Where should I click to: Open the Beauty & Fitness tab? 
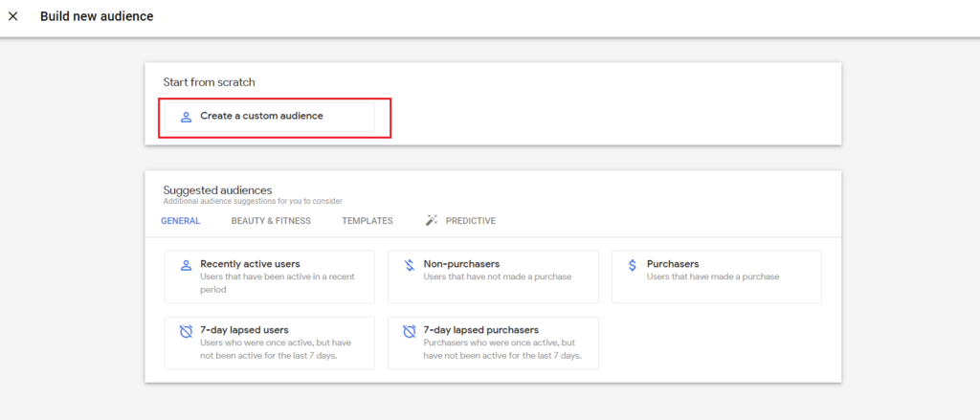(x=271, y=221)
